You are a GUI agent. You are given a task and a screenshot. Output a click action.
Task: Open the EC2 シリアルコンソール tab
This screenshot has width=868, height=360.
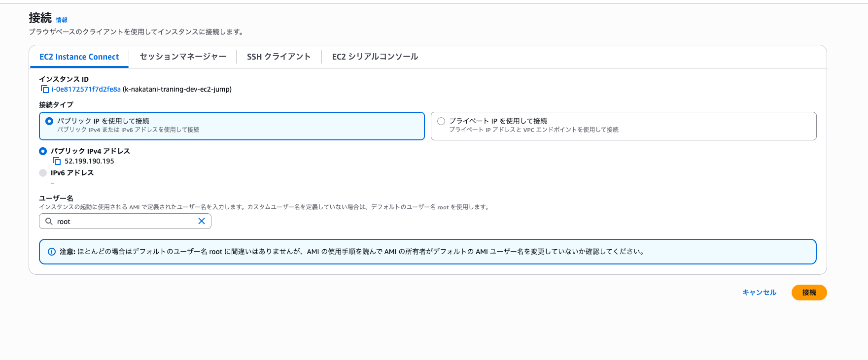click(375, 57)
